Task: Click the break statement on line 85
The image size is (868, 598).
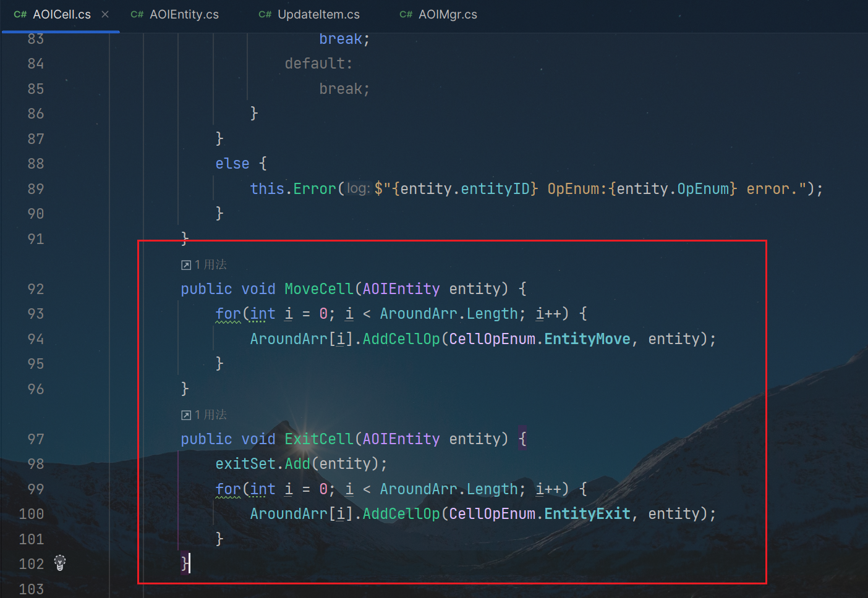Action: 344,88
